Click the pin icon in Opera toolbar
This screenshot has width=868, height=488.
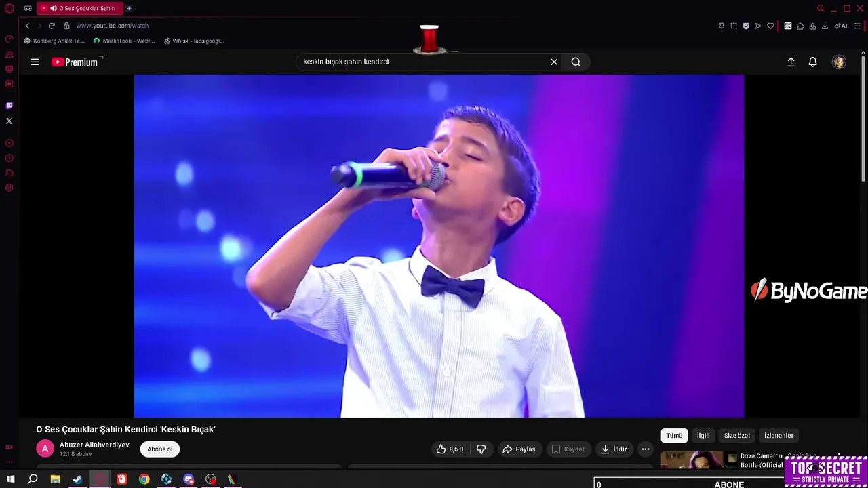click(x=722, y=26)
